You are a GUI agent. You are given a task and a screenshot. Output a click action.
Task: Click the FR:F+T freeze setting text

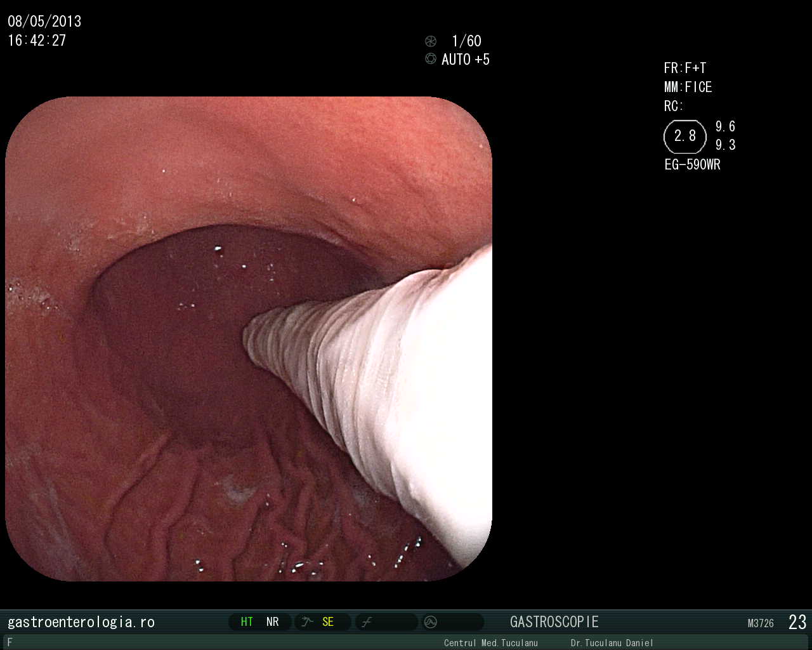tap(685, 68)
